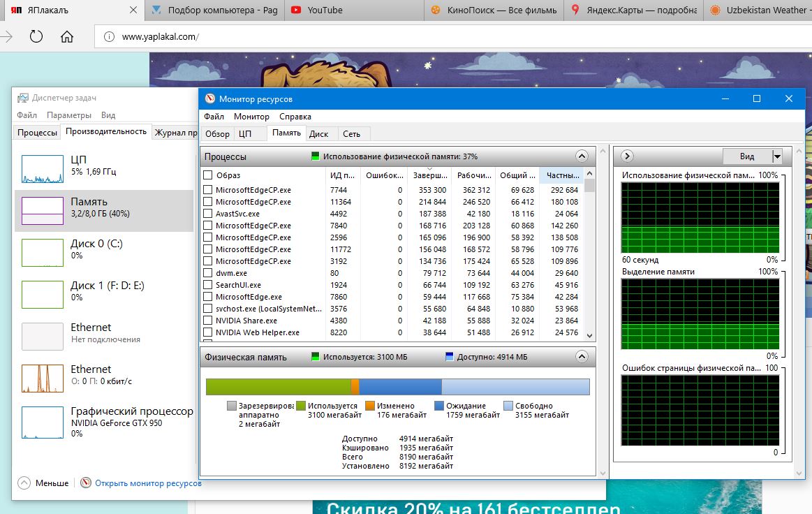Check the AvastSvc.exe process checkbox
This screenshot has height=514, width=812.
pyautogui.click(x=207, y=214)
